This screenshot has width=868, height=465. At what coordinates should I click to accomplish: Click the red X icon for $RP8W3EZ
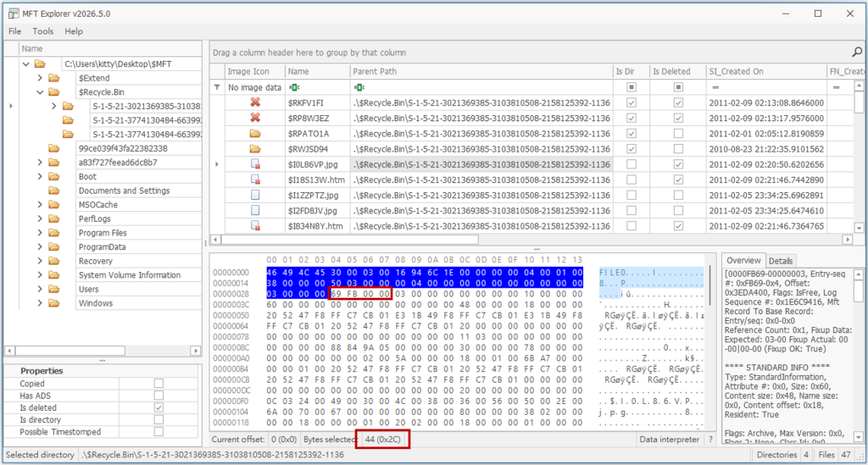click(x=255, y=118)
